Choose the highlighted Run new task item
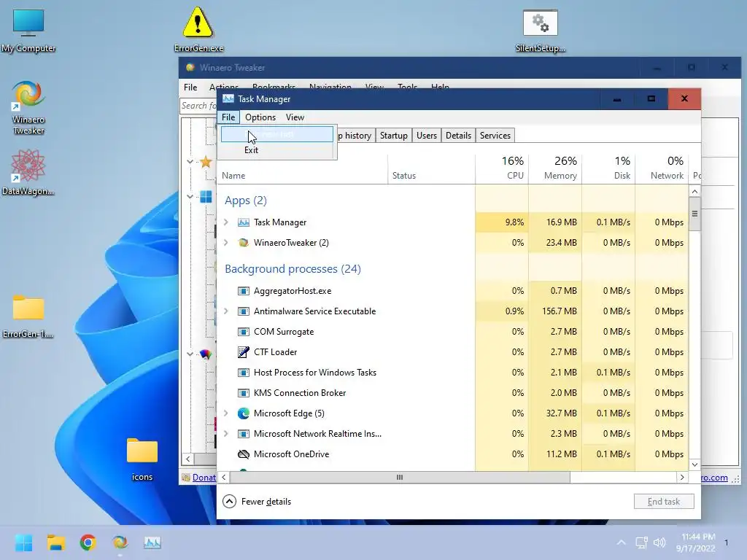The image size is (747, 560). click(276, 134)
